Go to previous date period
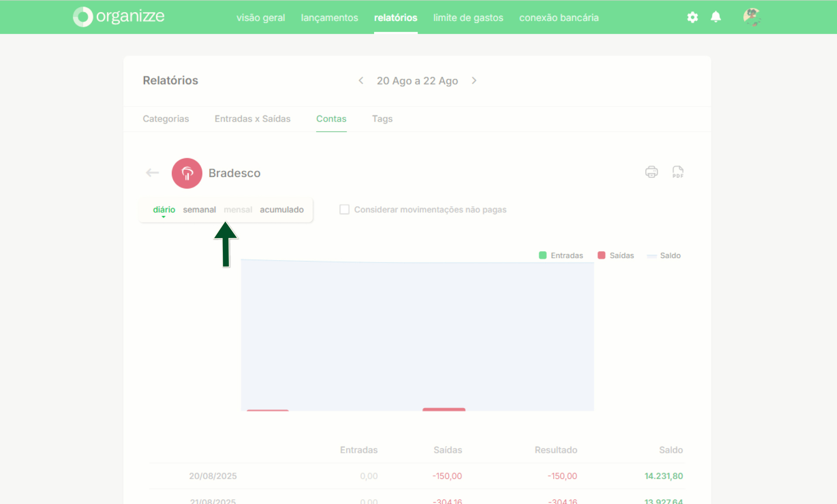Viewport: 837px width, 504px height. pos(361,81)
